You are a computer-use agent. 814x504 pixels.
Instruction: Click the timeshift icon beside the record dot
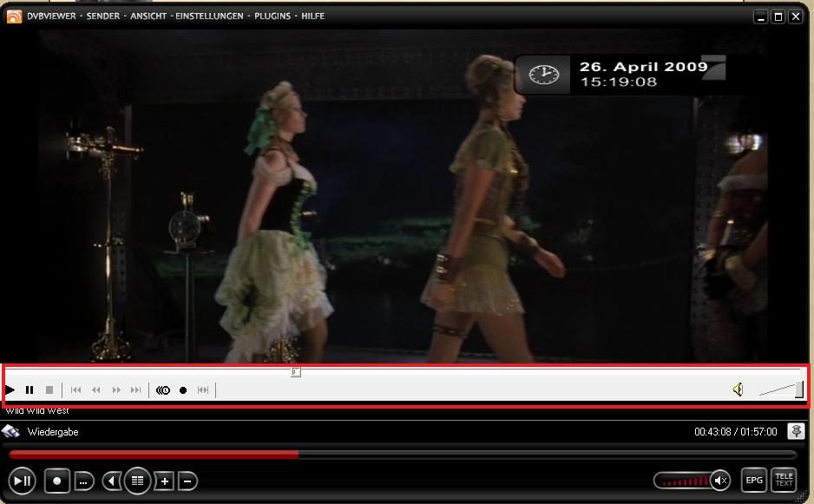(x=163, y=389)
